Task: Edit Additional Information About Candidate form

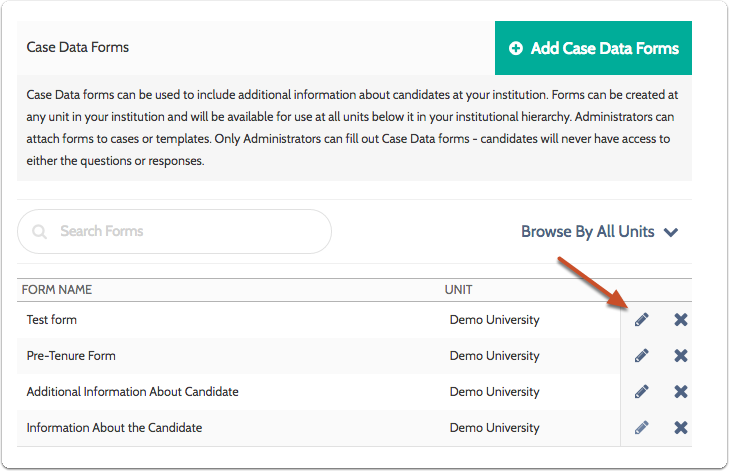Action: point(642,392)
